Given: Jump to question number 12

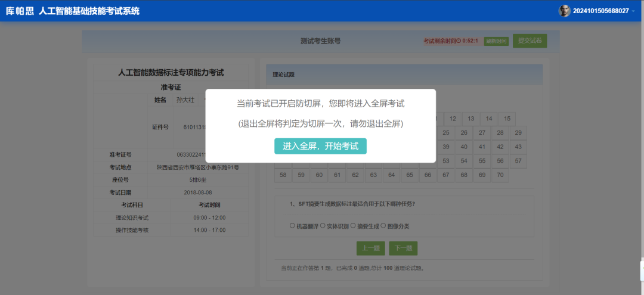Looking at the screenshot, I should (x=453, y=119).
